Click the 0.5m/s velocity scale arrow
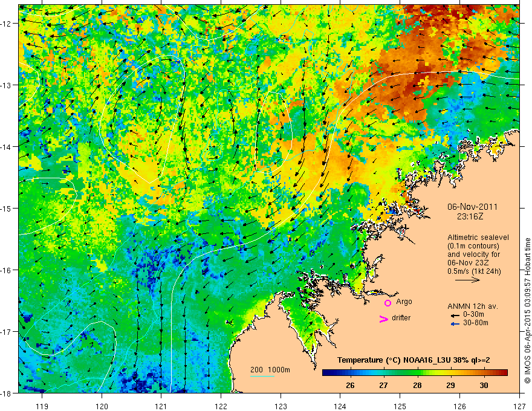Screen dimensions: 532x411 tap(467, 280)
